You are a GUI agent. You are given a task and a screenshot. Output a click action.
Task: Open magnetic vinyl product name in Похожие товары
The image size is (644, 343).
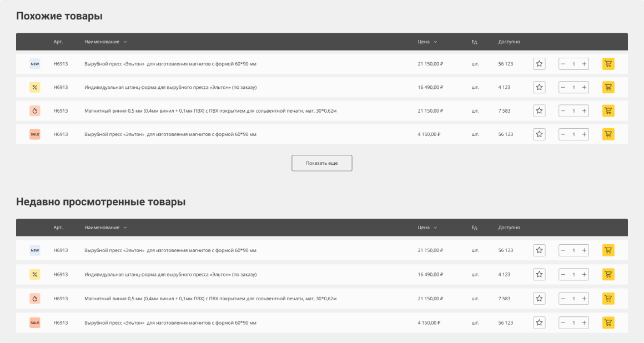tap(210, 111)
